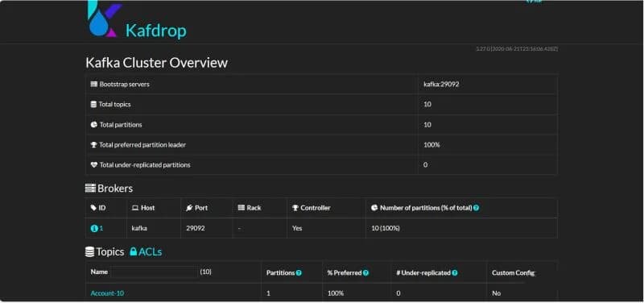Select the broker host cell kafka
This screenshot has width=644, height=303.
click(139, 228)
